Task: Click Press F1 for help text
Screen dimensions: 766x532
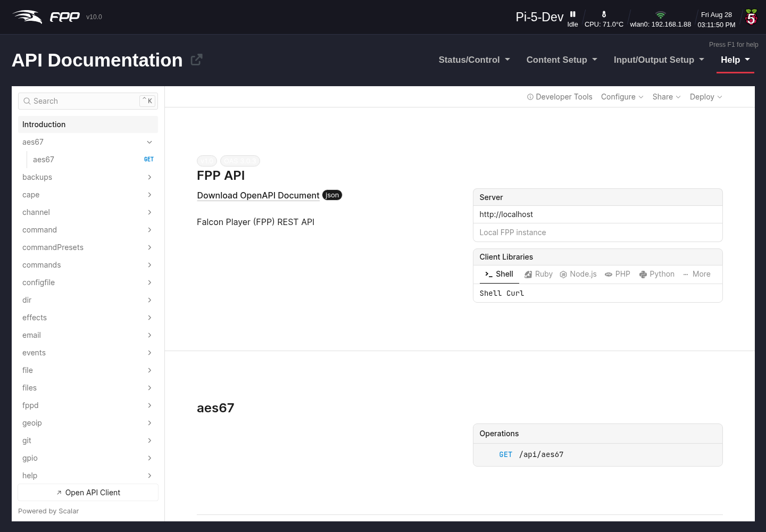Action: [734, 45]
